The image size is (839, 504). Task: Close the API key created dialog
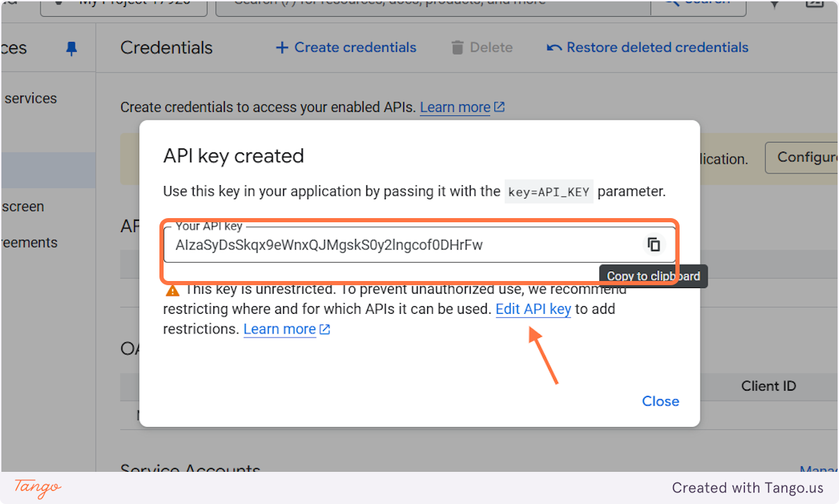(660, 401)
